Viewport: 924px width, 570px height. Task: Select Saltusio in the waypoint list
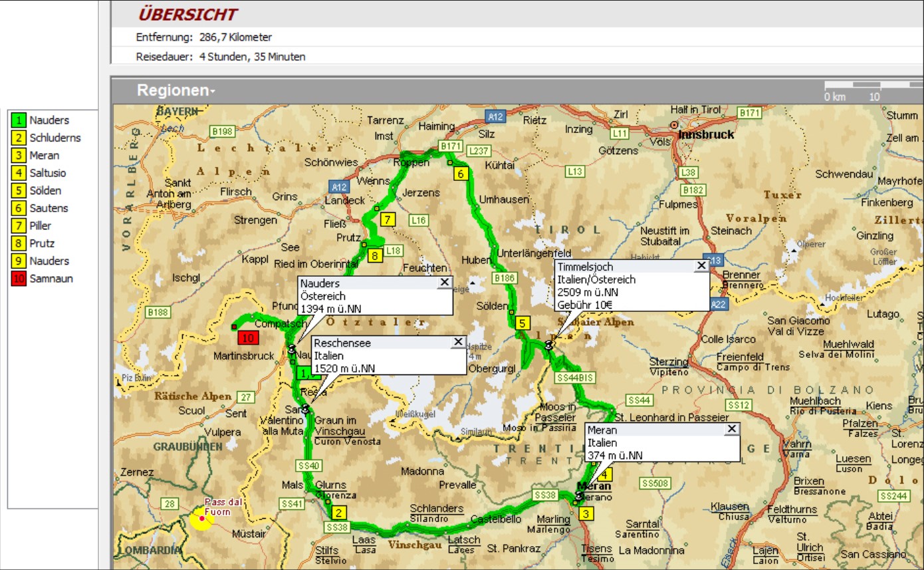coord(48,173)
